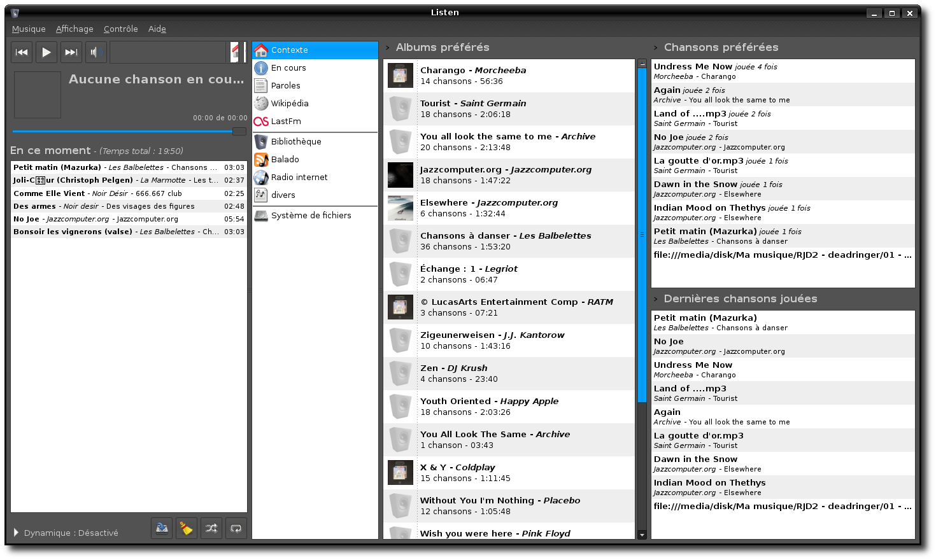
Task: Toggle repeat mode
Action: tap(236, 528)
